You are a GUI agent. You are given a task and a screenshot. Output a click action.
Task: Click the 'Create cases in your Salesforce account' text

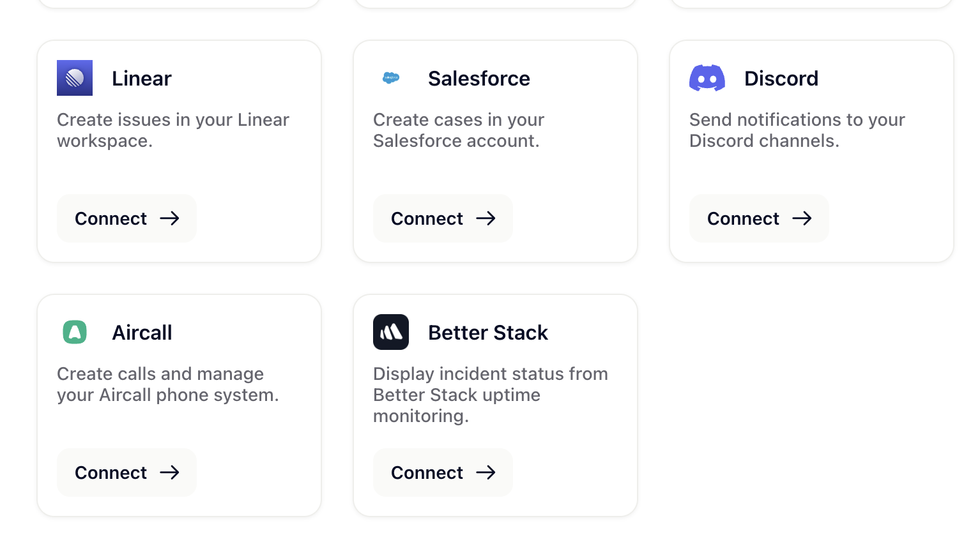(458, 130)
